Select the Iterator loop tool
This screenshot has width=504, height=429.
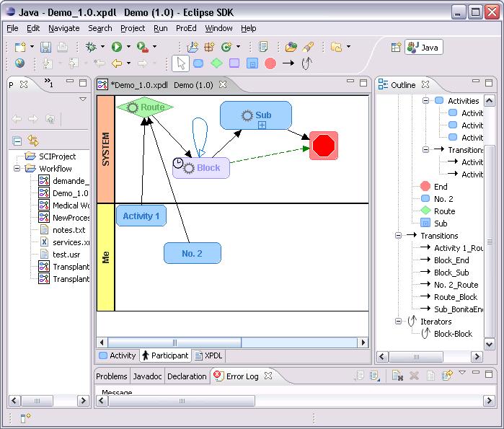pyautogui.click(x=306, y=63)
